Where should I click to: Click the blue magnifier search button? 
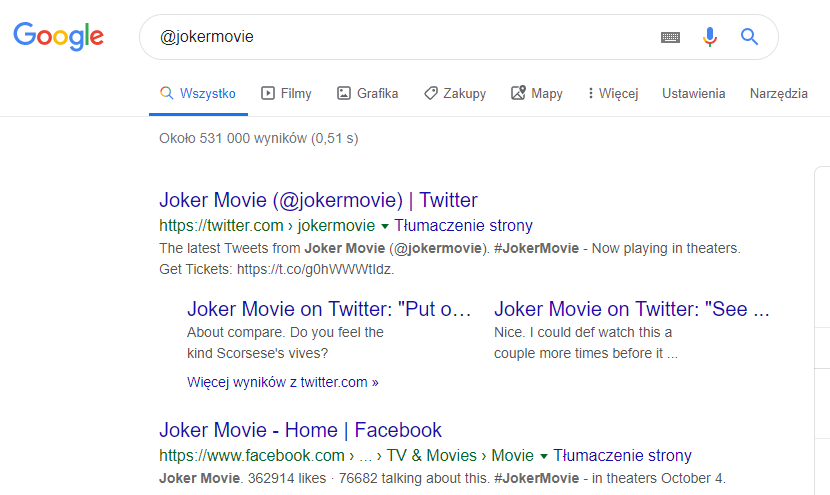pyautogui.click(x=749, y=37)
